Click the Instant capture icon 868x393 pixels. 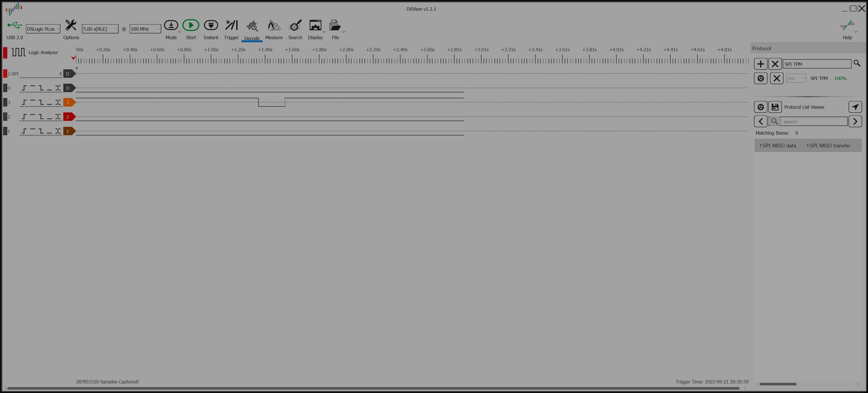tap(211, 26)
